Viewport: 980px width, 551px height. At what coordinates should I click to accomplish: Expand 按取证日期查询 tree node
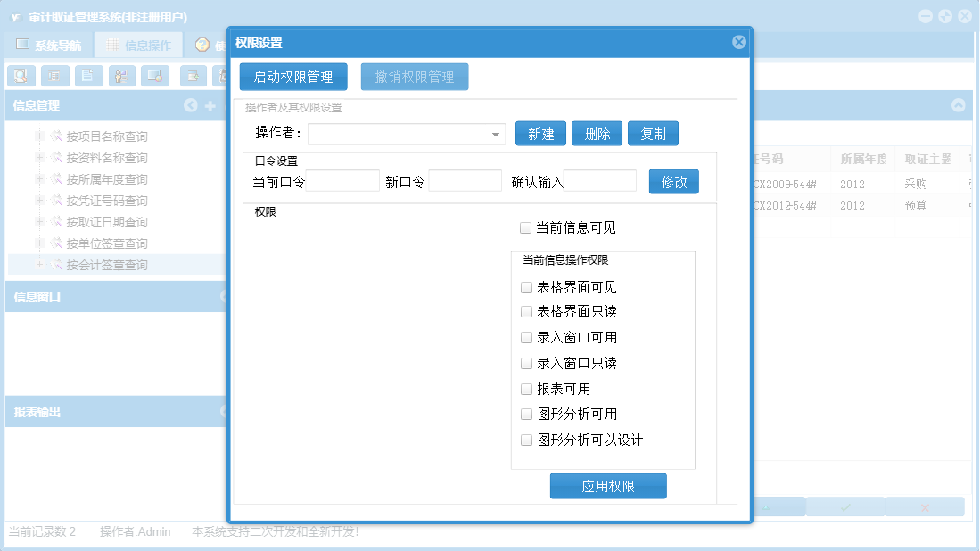39,222
